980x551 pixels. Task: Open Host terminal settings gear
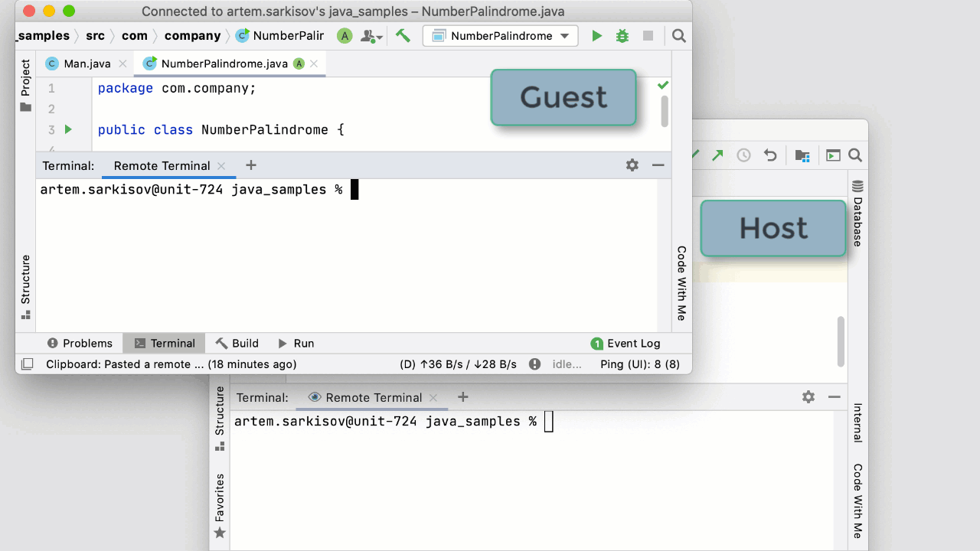pyautogui.click(x=808, y=397)
